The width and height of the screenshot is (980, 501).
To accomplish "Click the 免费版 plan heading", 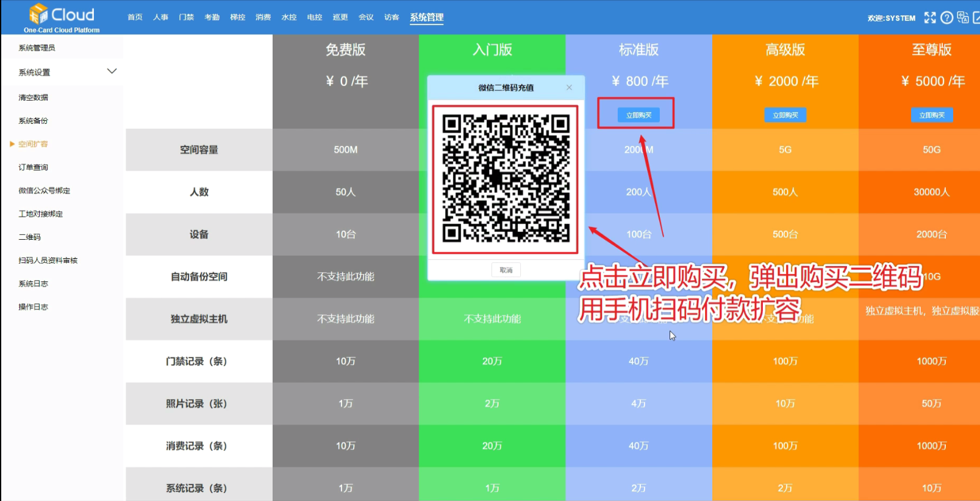I will coord(345,49).
